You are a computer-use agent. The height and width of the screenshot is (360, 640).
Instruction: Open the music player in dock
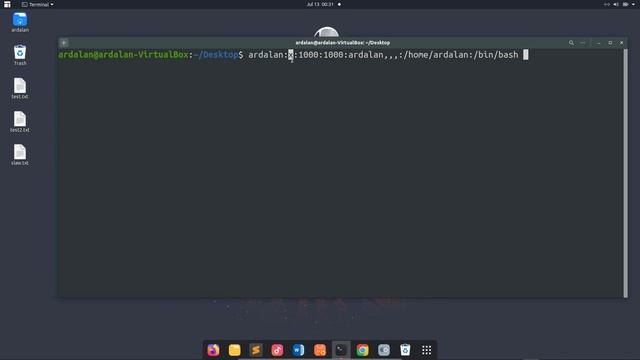click(277, 350)
